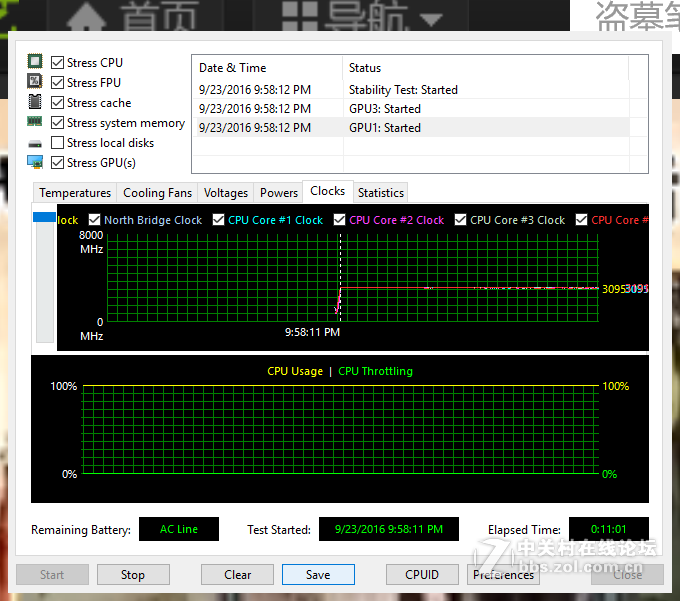The image size is (680, 601).
Task: Click the Elapsed Time value 0:11:01
Action: click(x=609, y=529)
